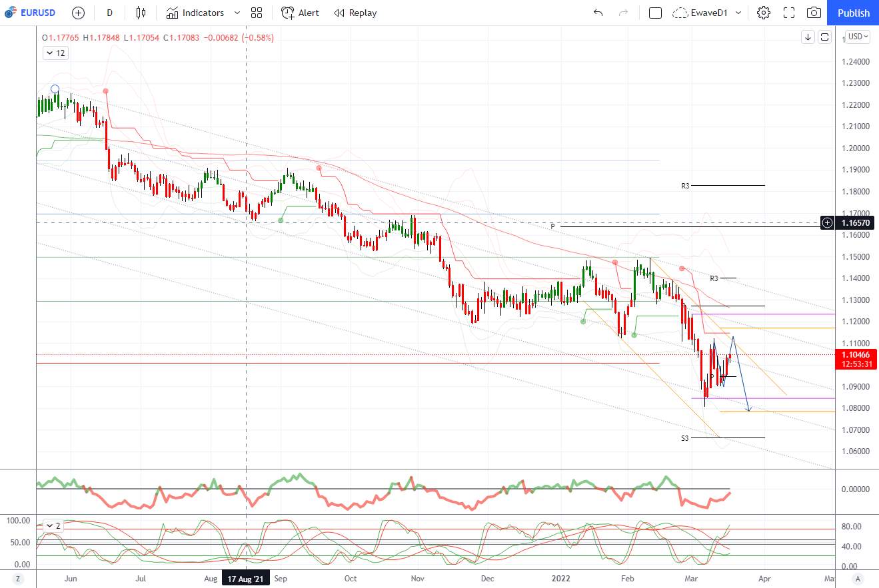Screen dimensions: 879x588
Task: Click the move pane down arrow
Action: click(x=808, y=37)
